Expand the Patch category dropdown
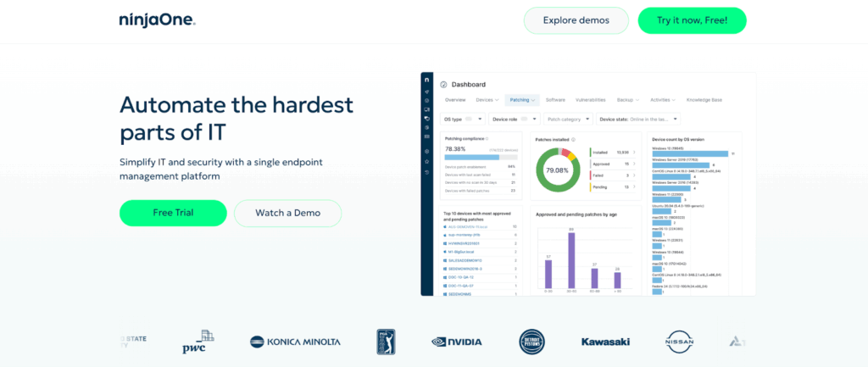Image resolution: width=868 pixels, height=367 pixels. coord(568,120)
